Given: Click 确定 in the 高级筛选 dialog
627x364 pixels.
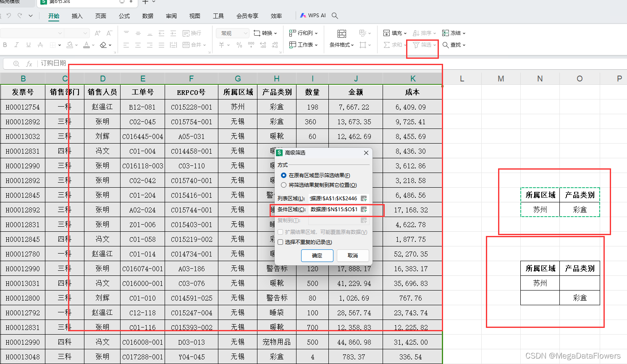Looking at the screenshot, I should click(317, 256).
